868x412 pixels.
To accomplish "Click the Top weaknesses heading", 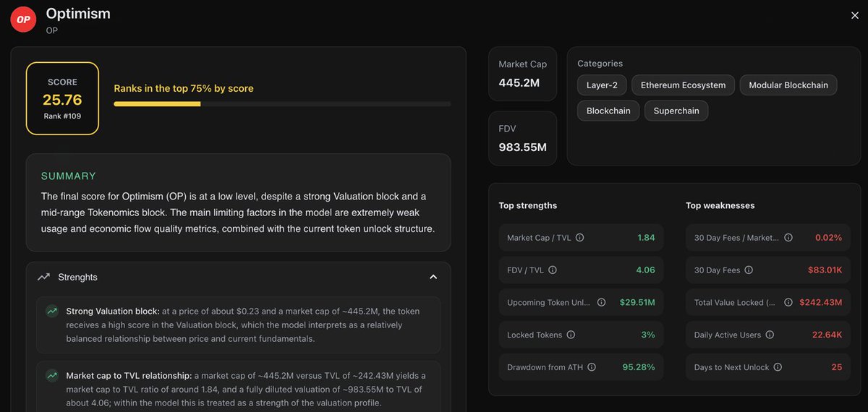I will 720,206.
